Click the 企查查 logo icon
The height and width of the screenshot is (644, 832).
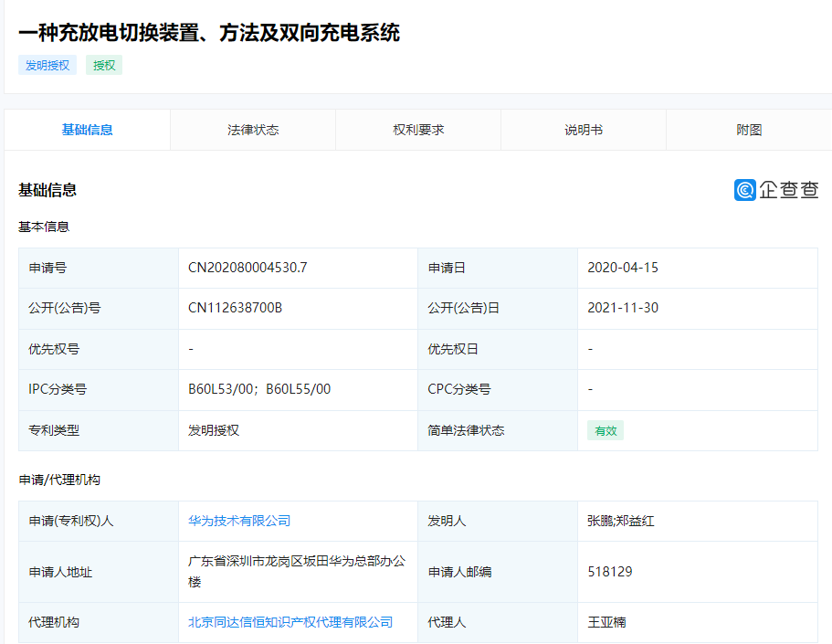pos(745,190)
